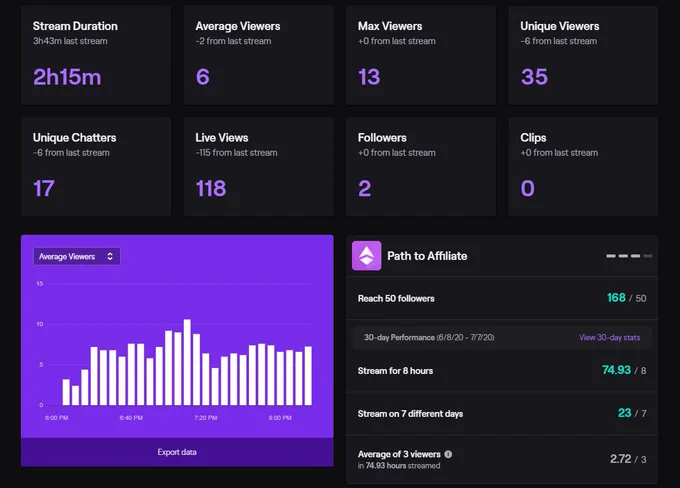Image resolution: width=680 pixels, height=488 pixels.
Task: Click the Reach 50 followers row
Action: (502, 298)
